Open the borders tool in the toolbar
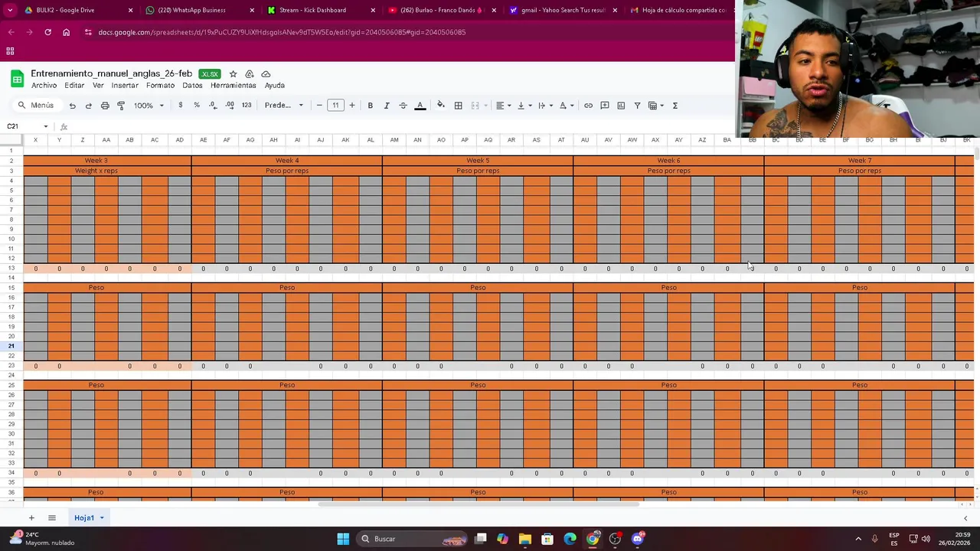Image resolution: width=980 pixels, height=551 pixels. (458, 106)
